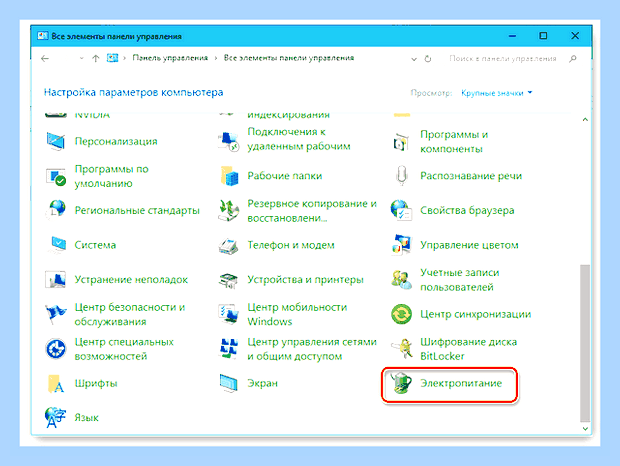The image size is (620, 466).
Task: Open the Шрифты text link
Action: [96, 383]
